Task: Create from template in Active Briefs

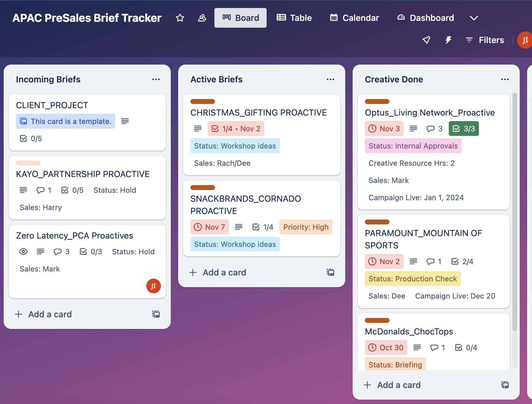Action: pos(331,272)
